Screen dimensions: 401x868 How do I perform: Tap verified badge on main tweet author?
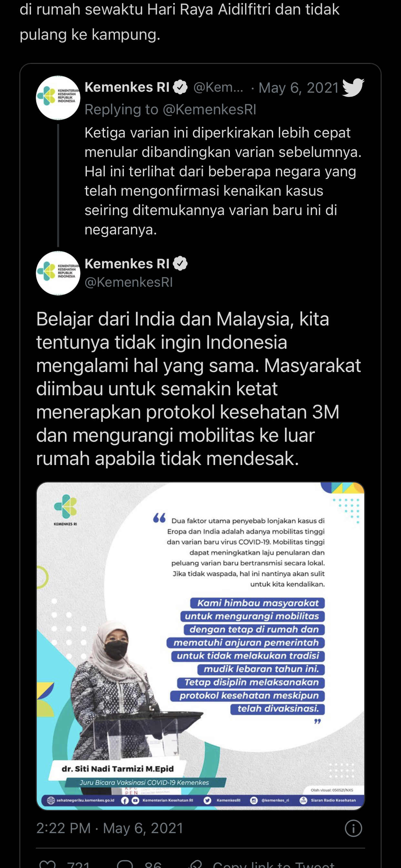point(180,263)
